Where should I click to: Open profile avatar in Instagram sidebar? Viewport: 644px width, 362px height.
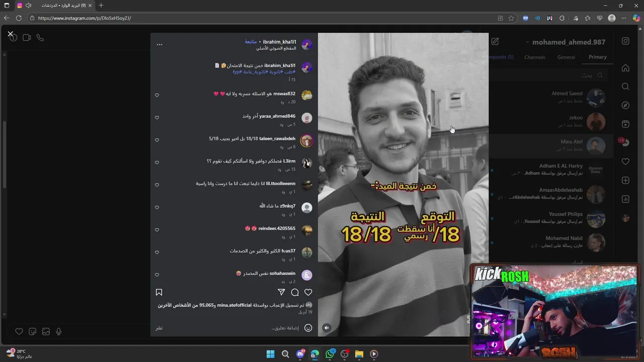click(625, 218)
